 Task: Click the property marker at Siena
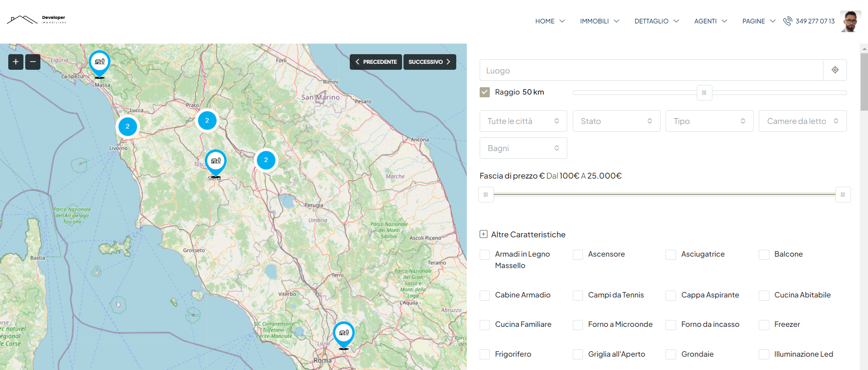click(216, 162)
